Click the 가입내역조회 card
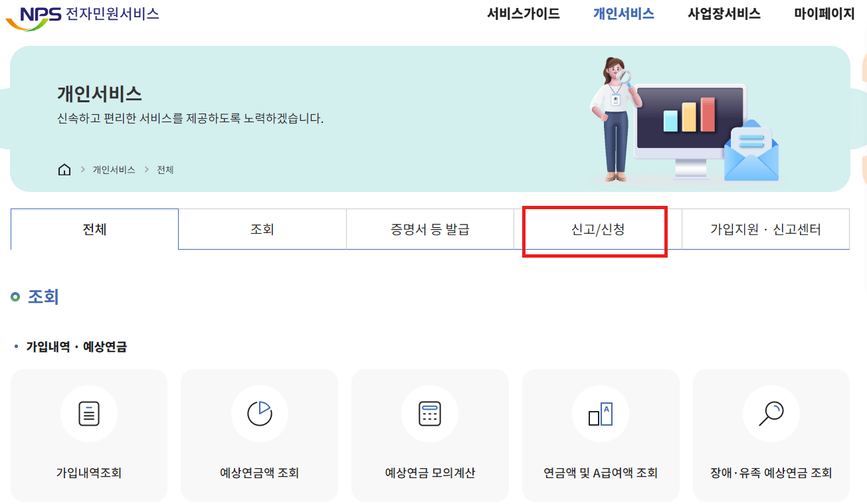This screenshot has height=504, width=867. coord(89,436)
